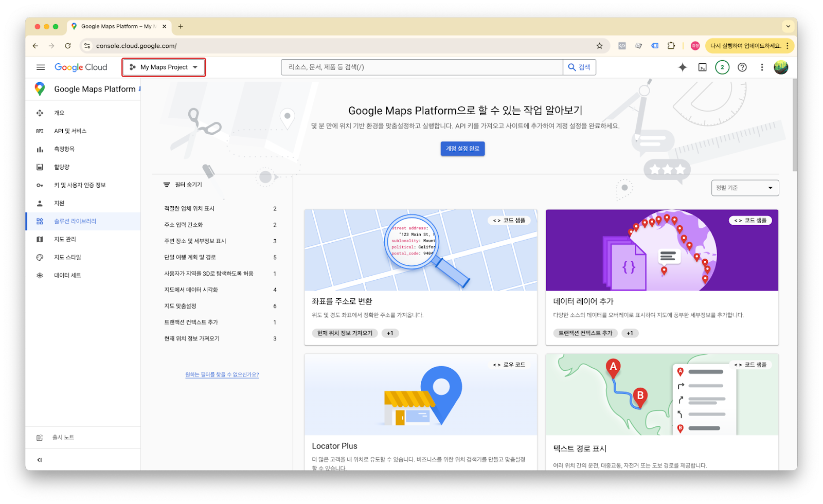Click the resource search input field
The width and height of the screenshot is (823, 504).
422,67
